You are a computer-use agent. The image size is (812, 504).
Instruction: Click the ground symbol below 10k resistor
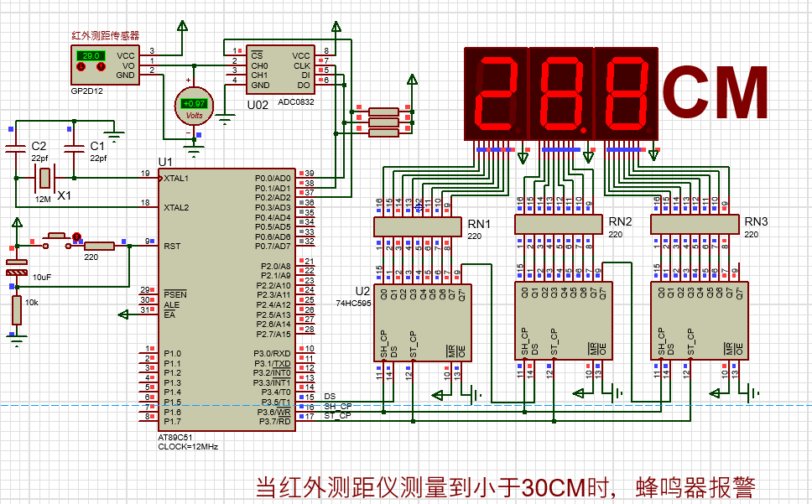(17, 340)
